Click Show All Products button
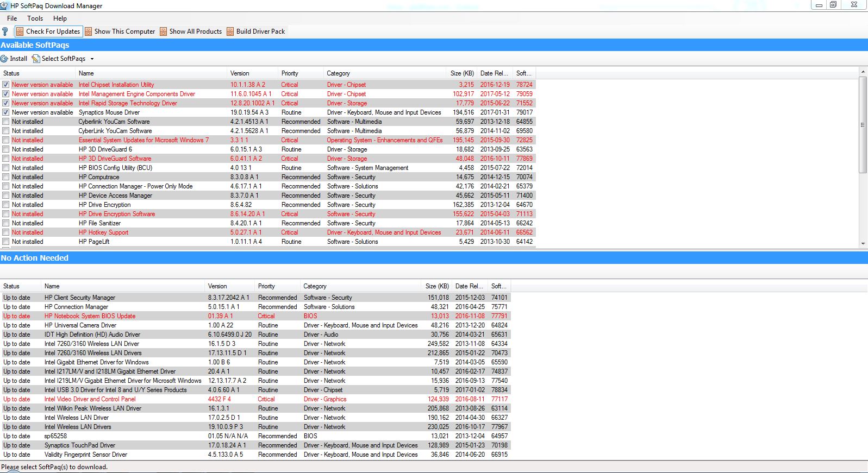 click(191, 31)
